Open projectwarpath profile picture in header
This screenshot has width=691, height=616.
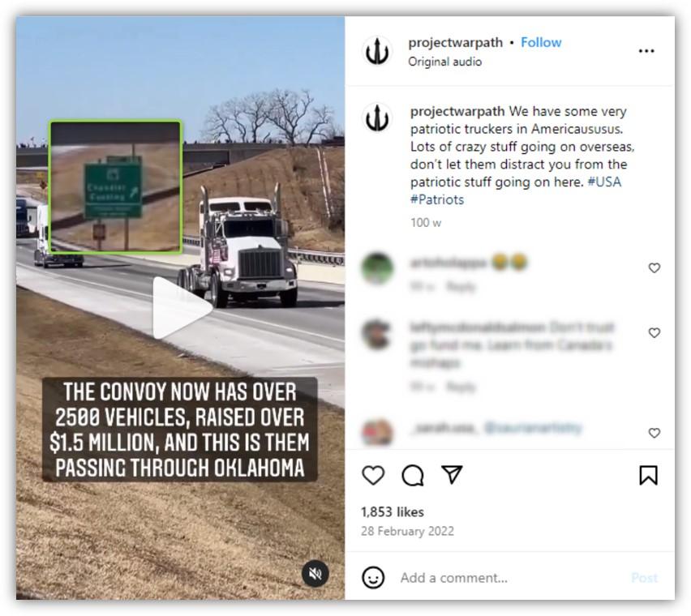(x=377, y=51)
